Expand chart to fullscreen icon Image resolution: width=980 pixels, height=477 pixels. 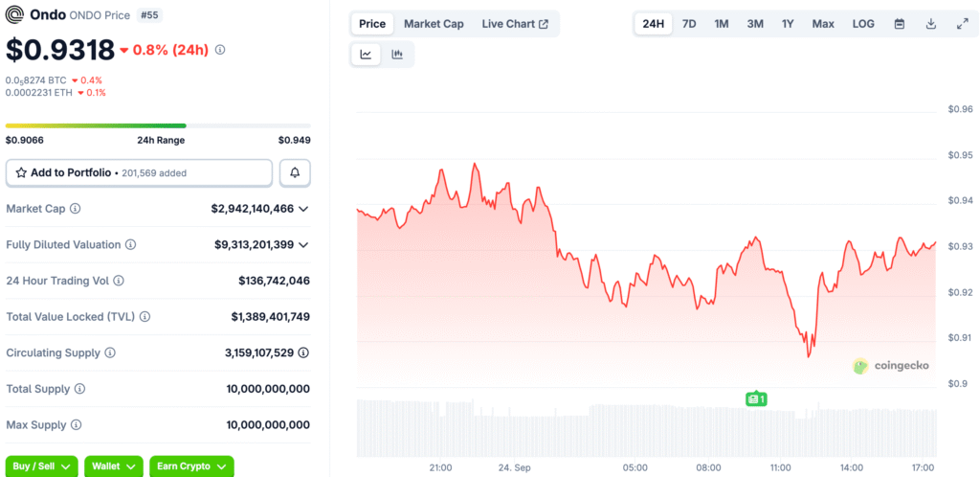click(x=963, y=24)
